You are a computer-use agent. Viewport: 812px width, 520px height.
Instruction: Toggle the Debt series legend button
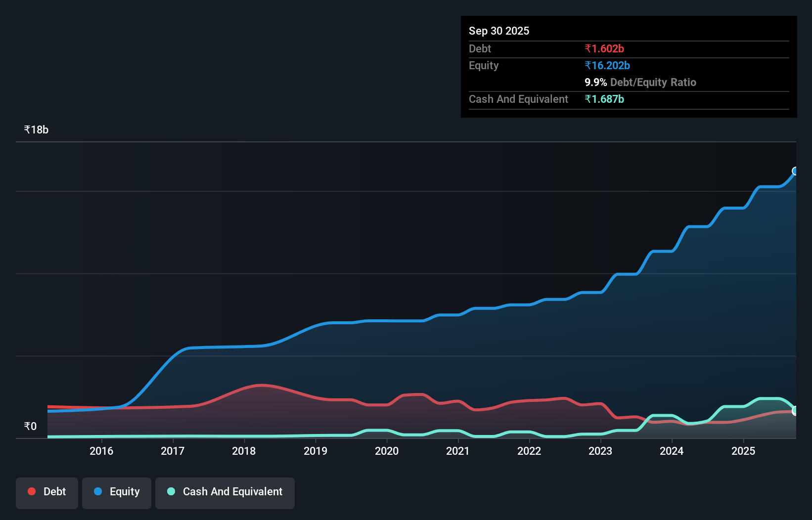point(47,493)
